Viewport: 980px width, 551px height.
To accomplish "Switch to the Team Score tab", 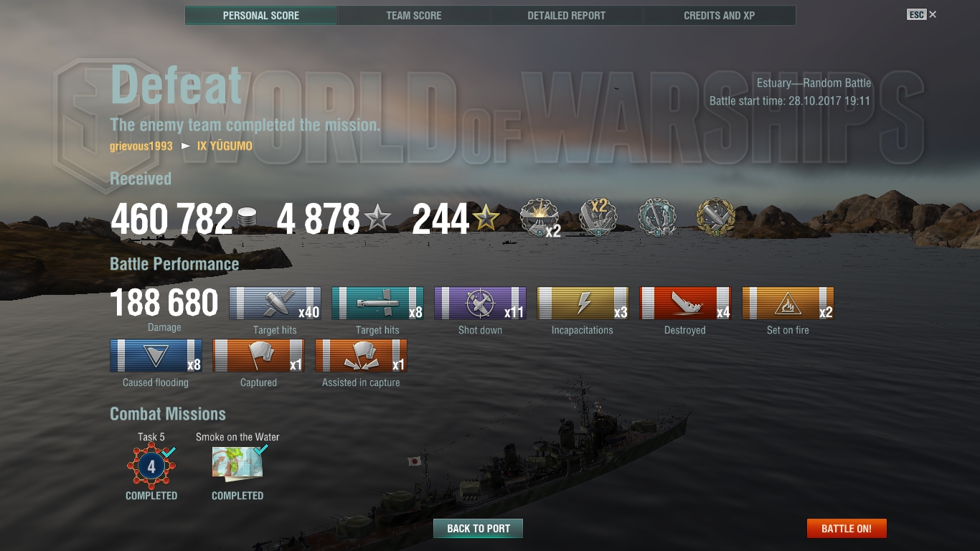I will [414, 15].
